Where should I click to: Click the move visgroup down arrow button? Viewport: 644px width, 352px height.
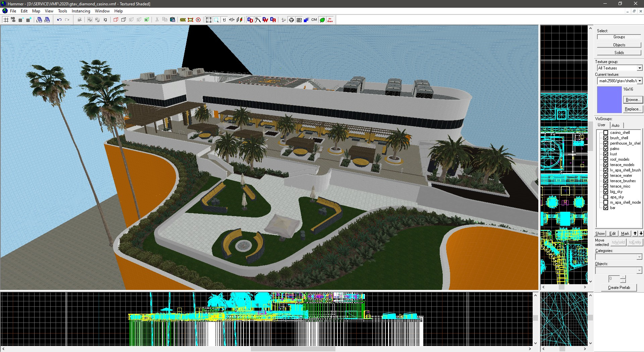click(641, 234)
